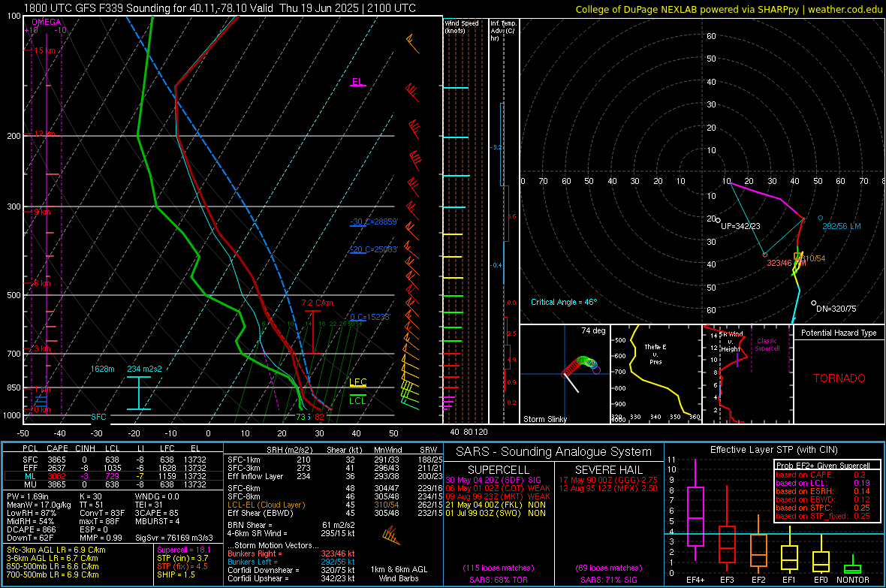Click the sounding title with 40.11,-78.10 location
The height and width of the screenshot is (588, 886).
click(x=220, y=8)
